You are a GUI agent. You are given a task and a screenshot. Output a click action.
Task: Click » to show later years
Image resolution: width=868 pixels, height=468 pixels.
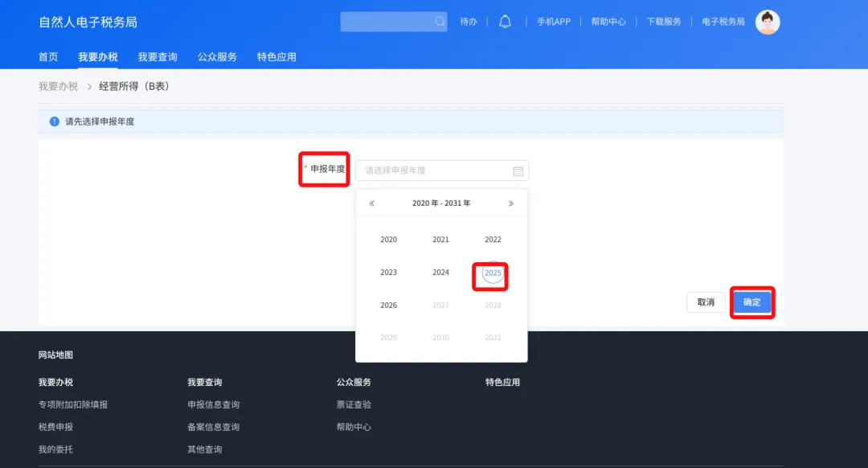510,203
